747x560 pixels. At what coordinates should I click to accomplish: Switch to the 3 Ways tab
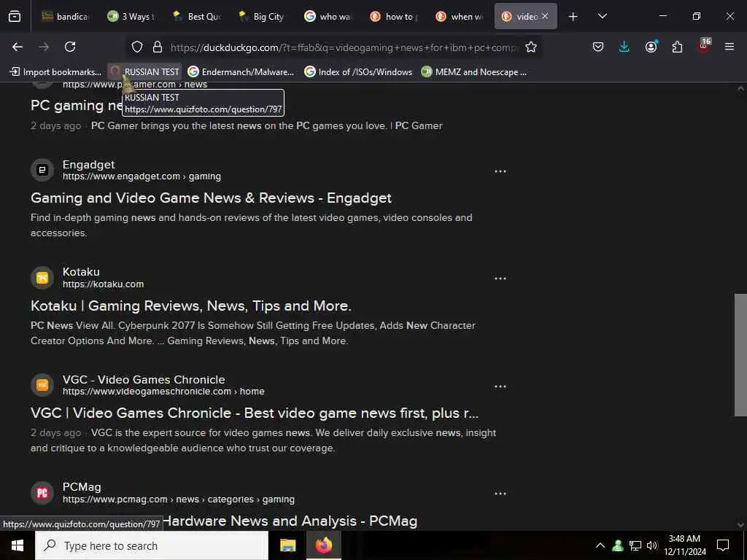click(131, 17)
